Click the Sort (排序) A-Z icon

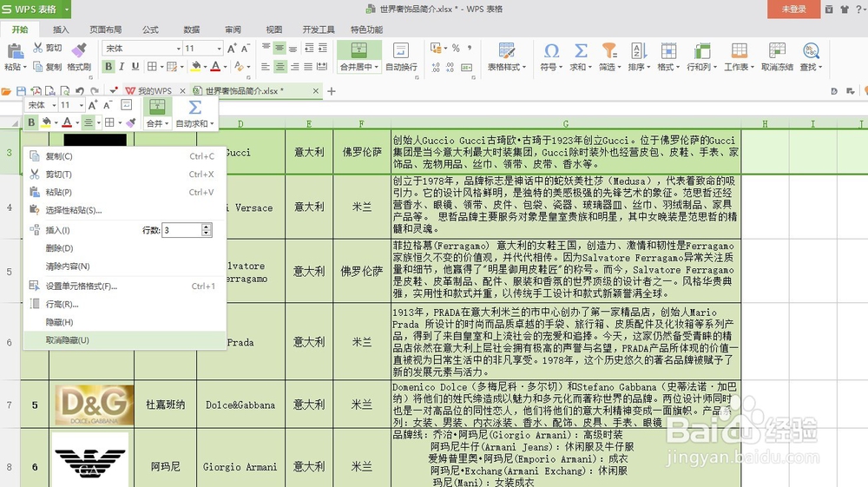click(x=639, y=50)
